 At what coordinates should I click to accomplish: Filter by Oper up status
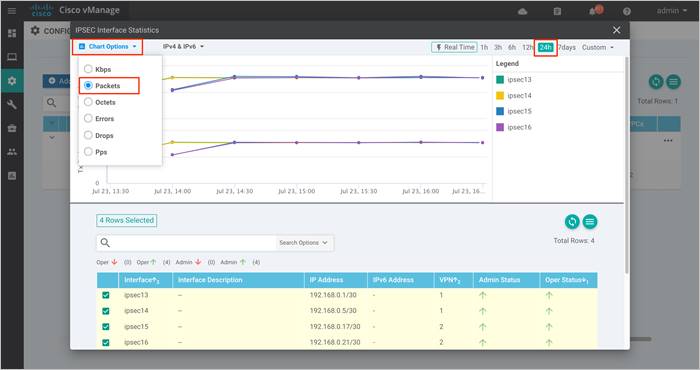(146, 262)
